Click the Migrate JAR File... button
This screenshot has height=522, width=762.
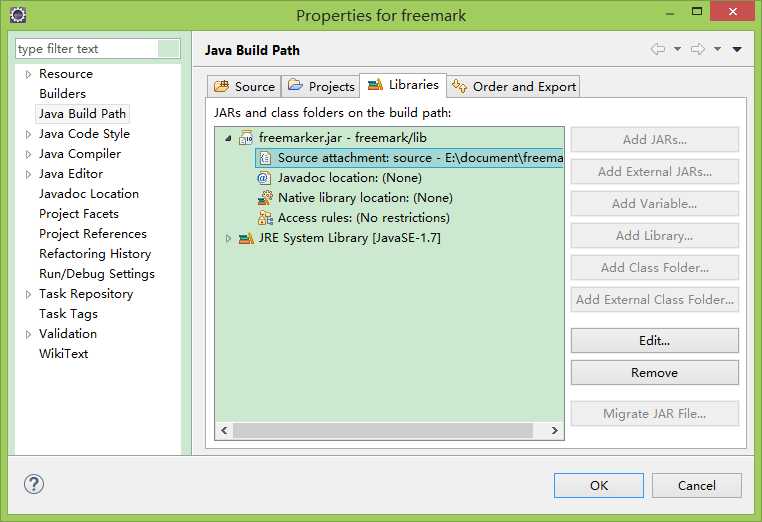click(x=655, y=414)
